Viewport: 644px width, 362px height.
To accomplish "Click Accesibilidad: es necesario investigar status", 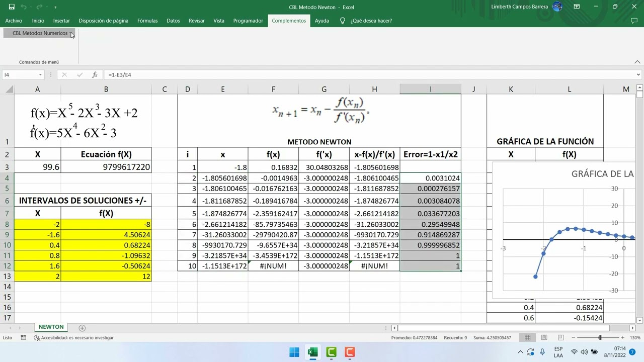I will 73,338.
